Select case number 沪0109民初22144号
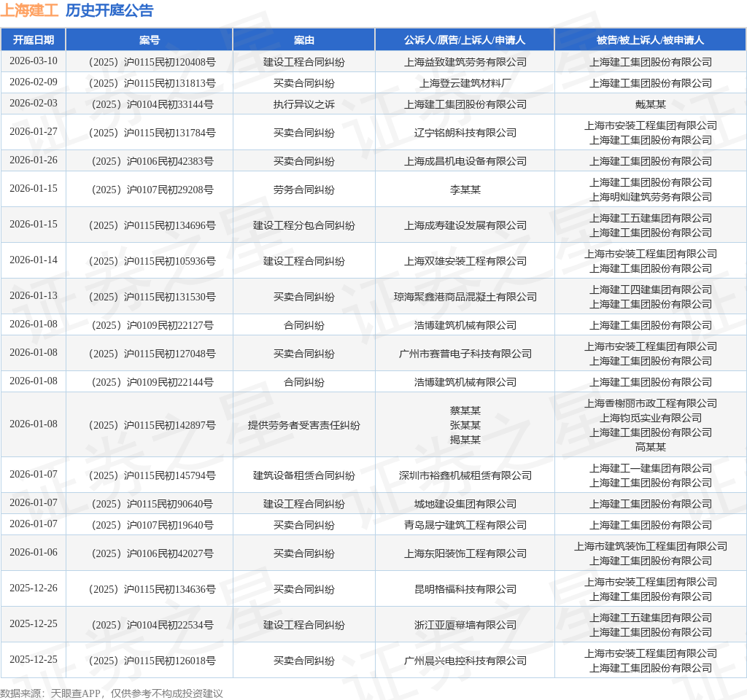The height and width of the screenshot is (700, 747). click(x=152, y=382)
